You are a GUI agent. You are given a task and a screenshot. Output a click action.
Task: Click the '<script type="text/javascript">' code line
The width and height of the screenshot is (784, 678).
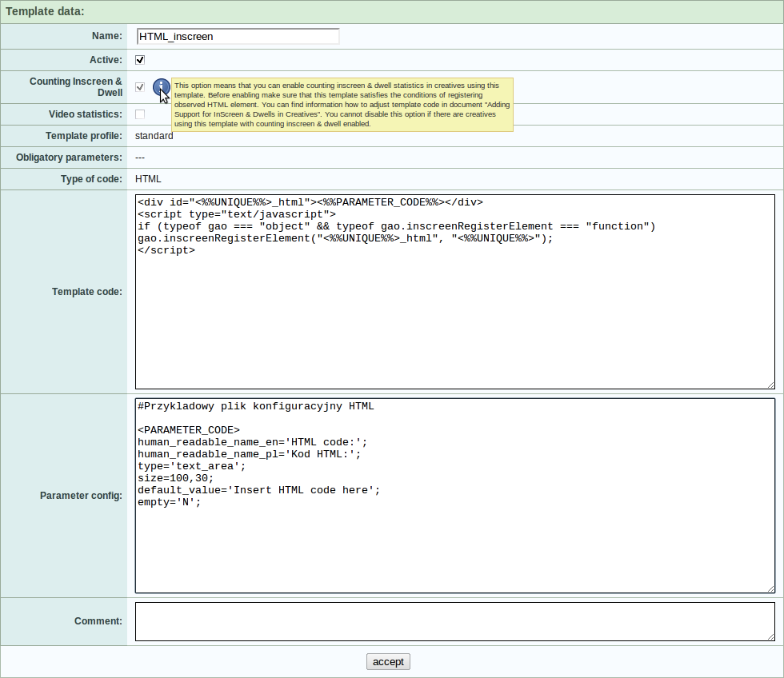(237, 214)
